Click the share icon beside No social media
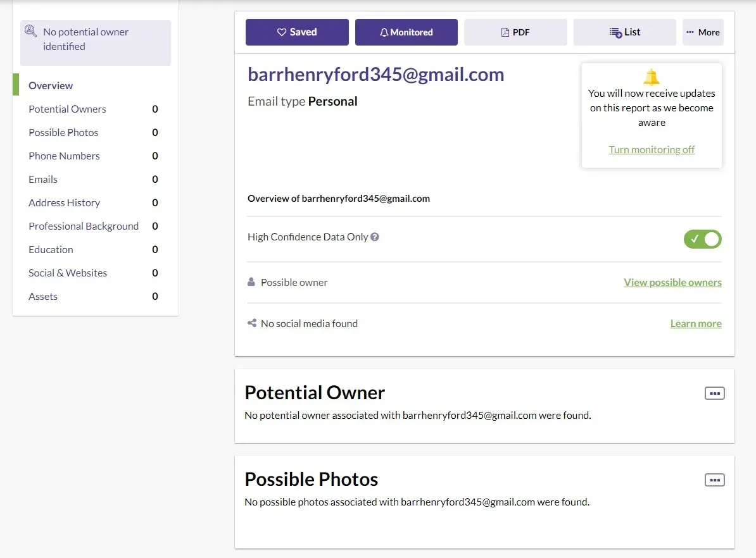 pyautogui.click(x=252, y=323)
